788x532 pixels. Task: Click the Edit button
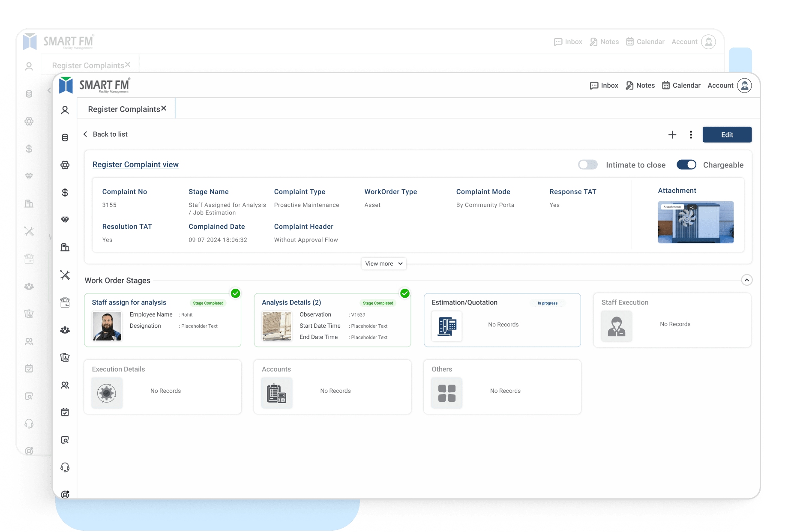coord(727,134)
